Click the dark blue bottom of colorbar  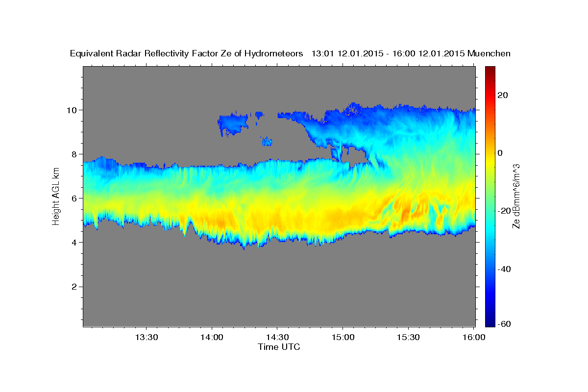(x=490, y=322)
